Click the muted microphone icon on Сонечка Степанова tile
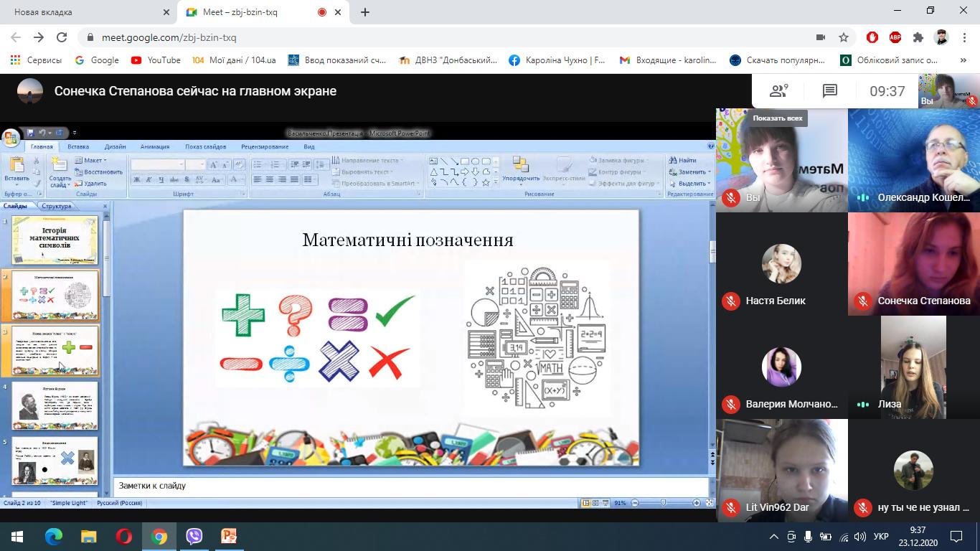 coord(863,301)
